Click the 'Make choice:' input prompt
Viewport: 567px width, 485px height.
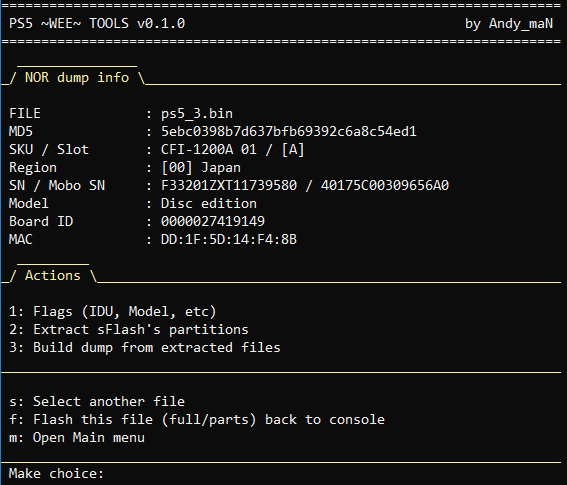pyautogui.click(x=56, y=474)
